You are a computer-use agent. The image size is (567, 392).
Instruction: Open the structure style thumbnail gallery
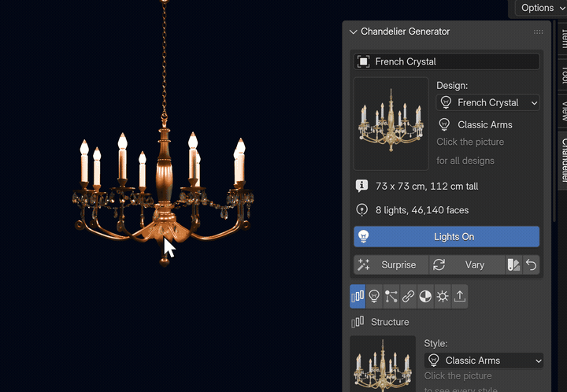[383, 364]
